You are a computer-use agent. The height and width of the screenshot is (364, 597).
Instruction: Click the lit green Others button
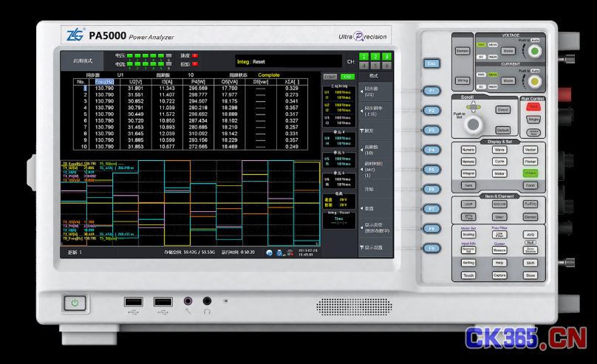pos(531,174)
